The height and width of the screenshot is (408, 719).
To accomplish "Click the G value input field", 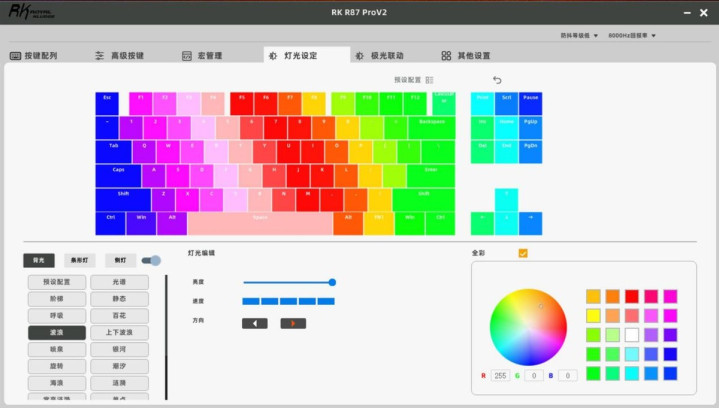I will pos(534,375).
